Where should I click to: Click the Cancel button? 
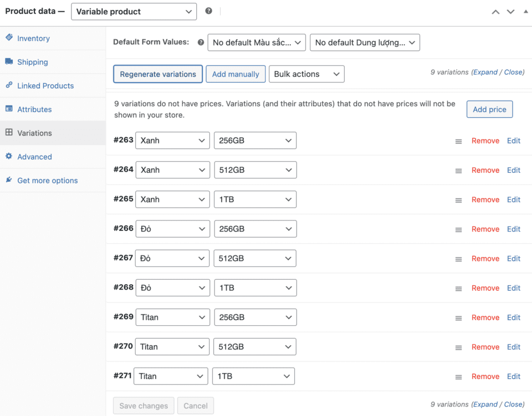point(196,405)
